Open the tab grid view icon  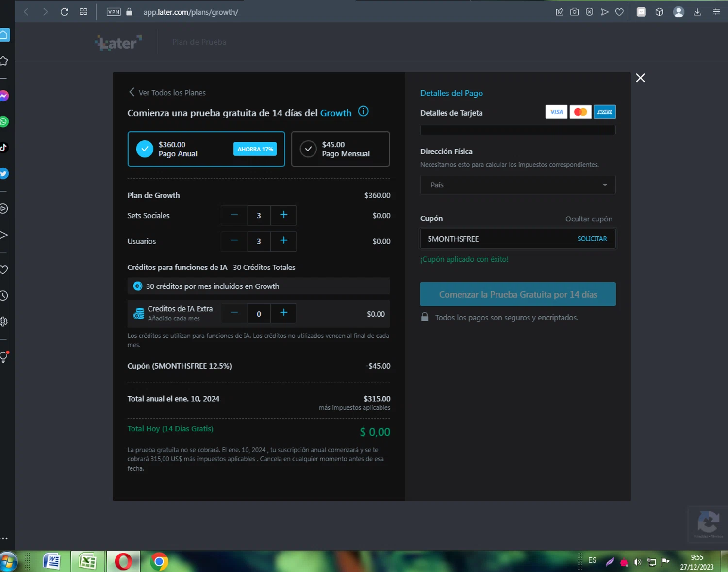point(83,12)
